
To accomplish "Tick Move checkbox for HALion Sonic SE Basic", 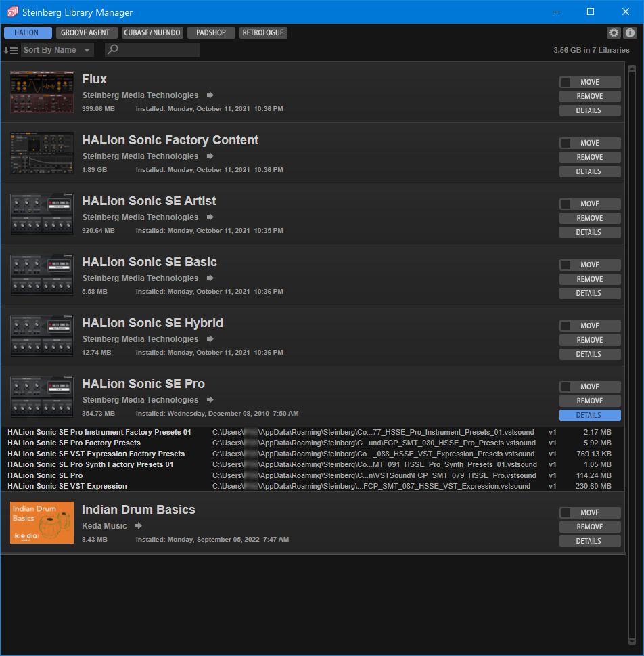I will pos(566,265).
